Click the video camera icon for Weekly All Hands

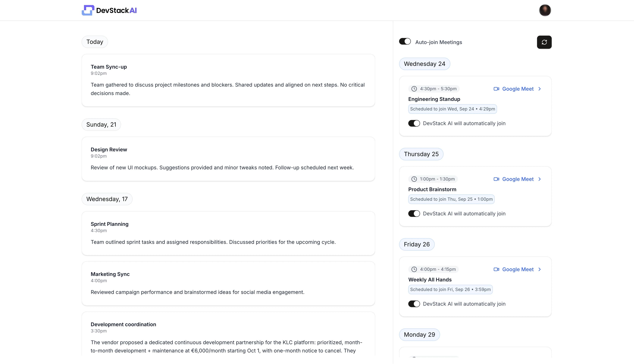coord(496,269)
